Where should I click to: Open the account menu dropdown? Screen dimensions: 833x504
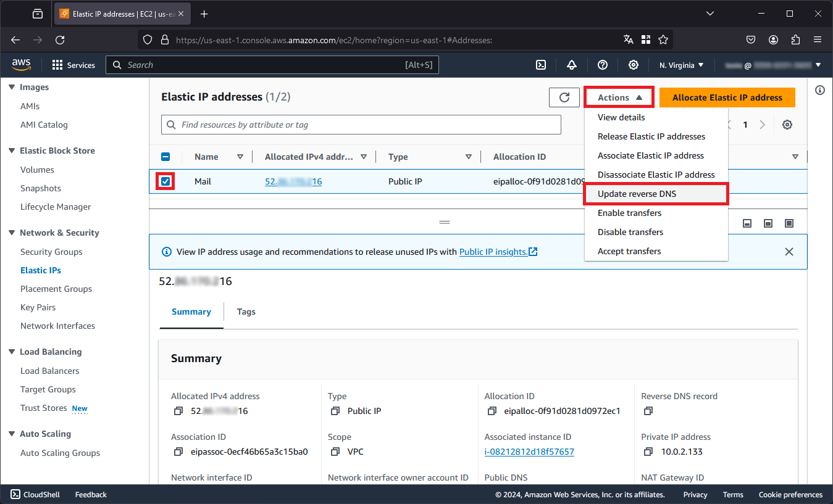[773, 65]
